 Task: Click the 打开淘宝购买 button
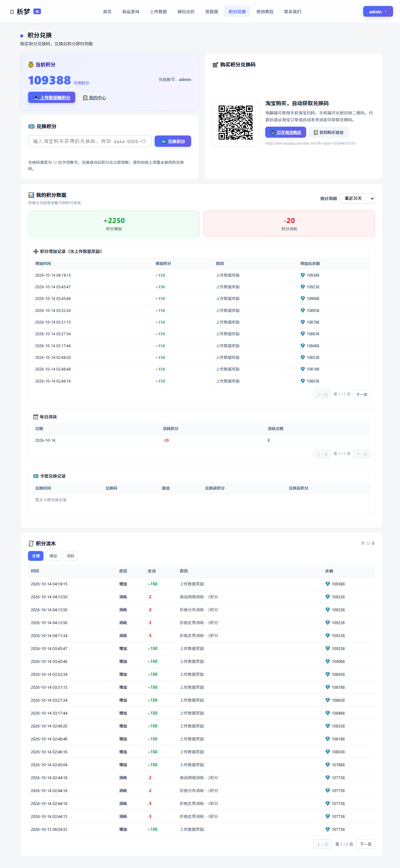(x=285, y=132)
